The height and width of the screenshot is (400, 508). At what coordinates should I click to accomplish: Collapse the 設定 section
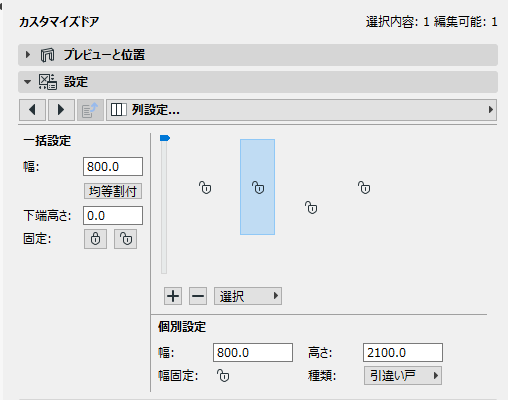click(x=27, y=82)
